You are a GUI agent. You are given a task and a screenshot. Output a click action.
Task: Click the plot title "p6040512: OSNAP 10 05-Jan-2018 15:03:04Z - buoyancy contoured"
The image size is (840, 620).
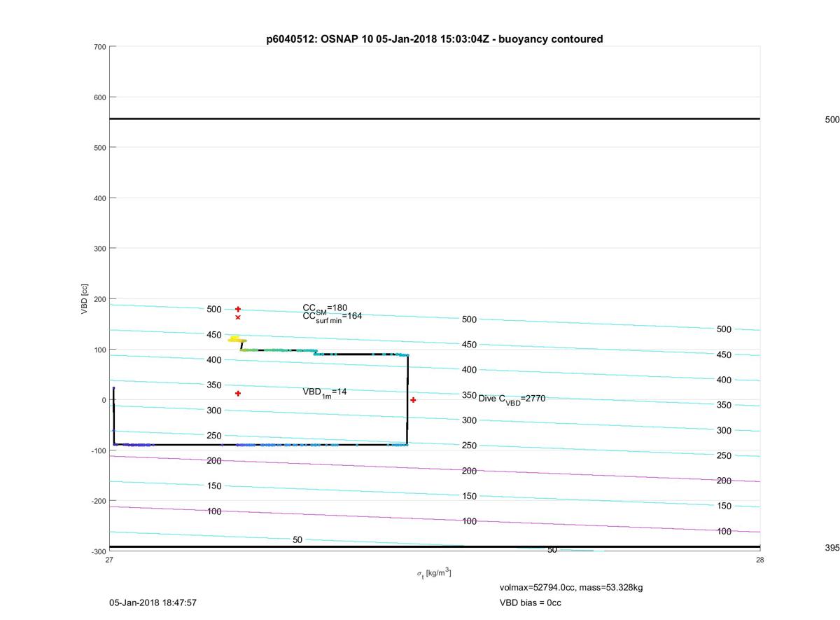click(x=435, y=39)
